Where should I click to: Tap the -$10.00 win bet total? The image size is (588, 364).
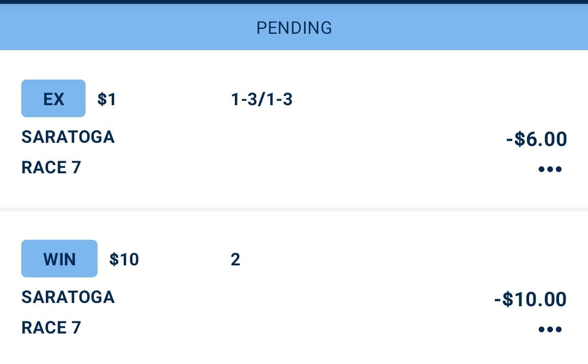[x=530, y=299]
